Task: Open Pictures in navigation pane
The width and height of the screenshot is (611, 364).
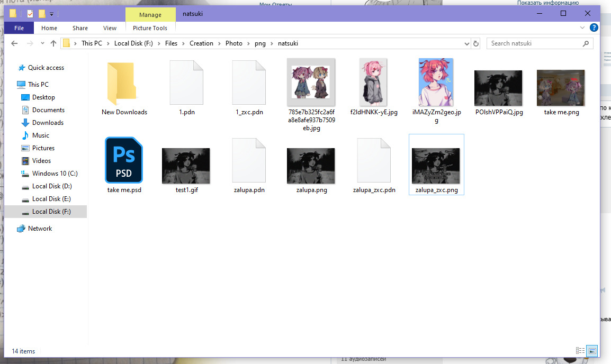Action: [x=43, y=148]
